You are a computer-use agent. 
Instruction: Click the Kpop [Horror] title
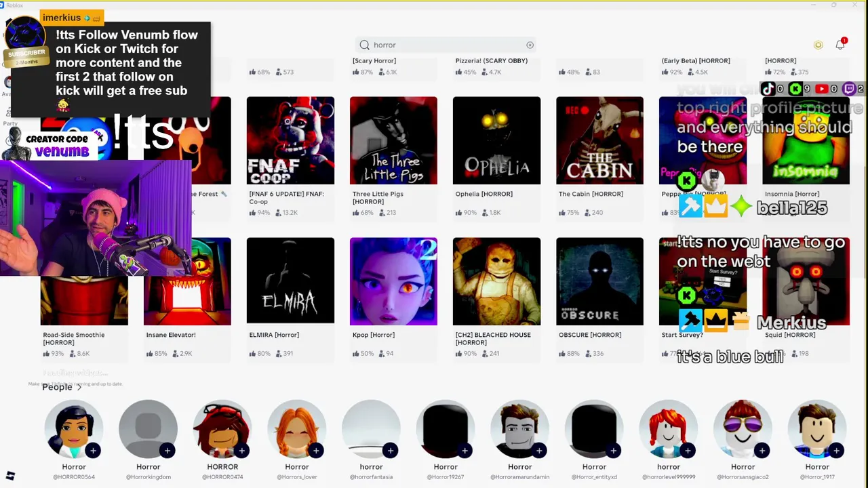tap(373, 335)
